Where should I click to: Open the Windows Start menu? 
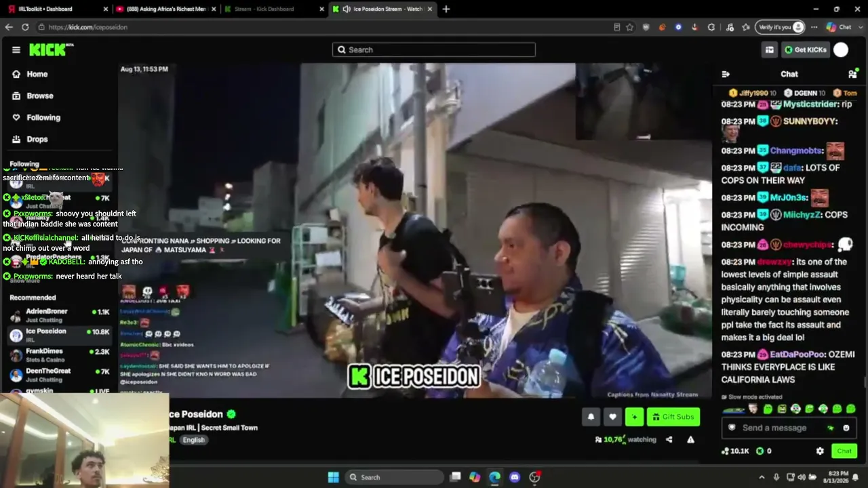[x=334, y=477]
